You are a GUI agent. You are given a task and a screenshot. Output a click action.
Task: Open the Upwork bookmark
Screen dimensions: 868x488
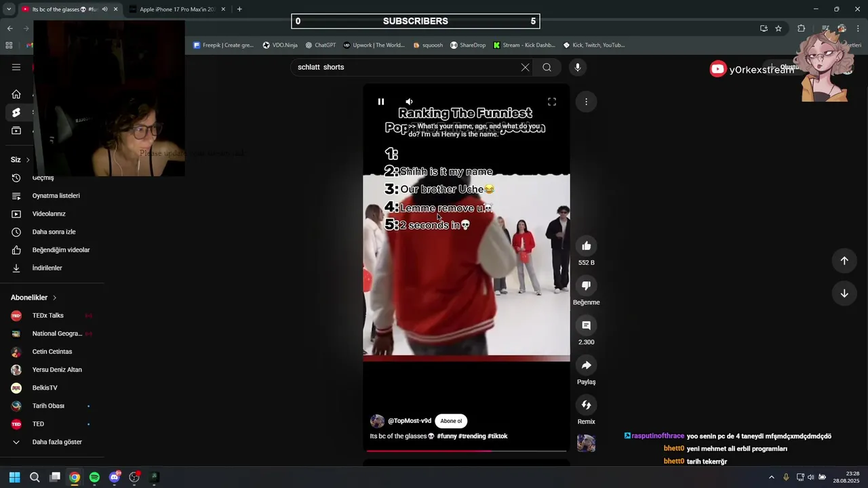tap(374, 45)
